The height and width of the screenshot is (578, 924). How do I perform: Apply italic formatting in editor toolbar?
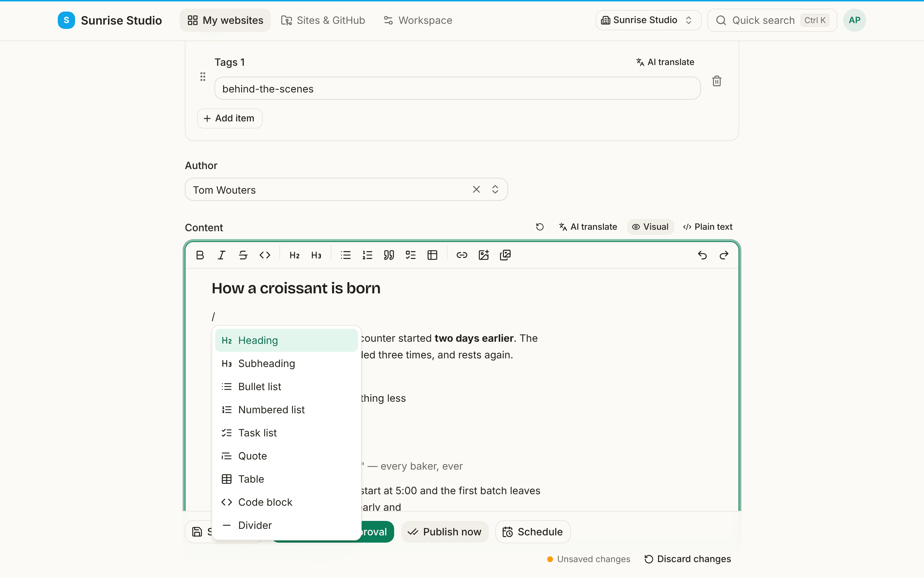coord(222,255)
